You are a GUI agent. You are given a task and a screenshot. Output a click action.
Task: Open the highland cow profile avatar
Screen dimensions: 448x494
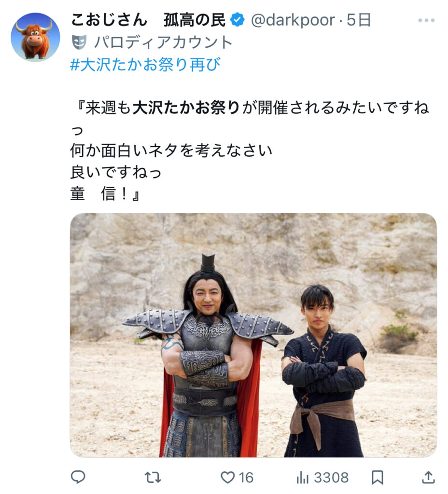click(x=35, y=37)
